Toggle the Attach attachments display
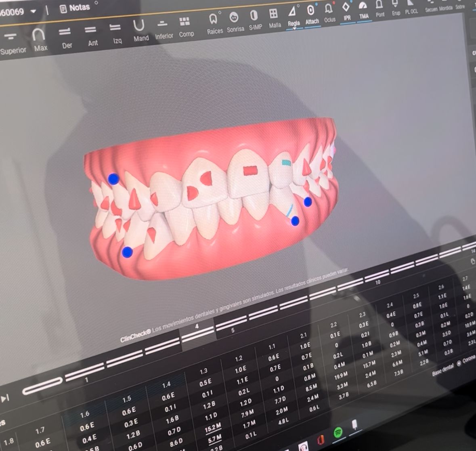Screen dimensions: 476x451 coord(311,15)
